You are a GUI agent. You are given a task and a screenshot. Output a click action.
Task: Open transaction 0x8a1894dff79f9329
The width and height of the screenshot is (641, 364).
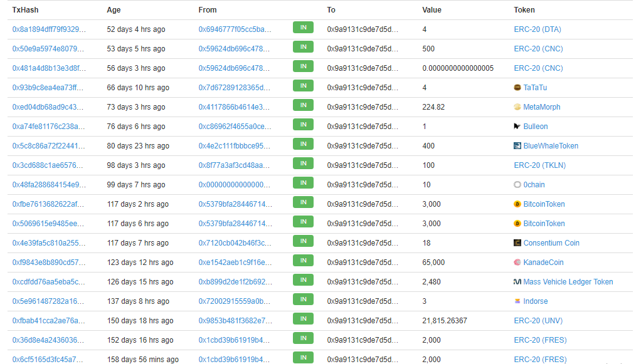pyautogui.click(x=49, y=29)
